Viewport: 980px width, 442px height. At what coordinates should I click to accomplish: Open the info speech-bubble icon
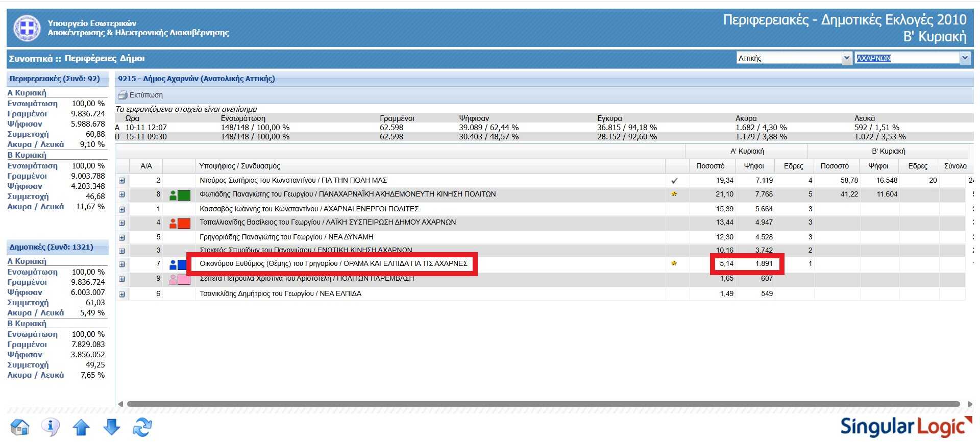coord(51,427)
